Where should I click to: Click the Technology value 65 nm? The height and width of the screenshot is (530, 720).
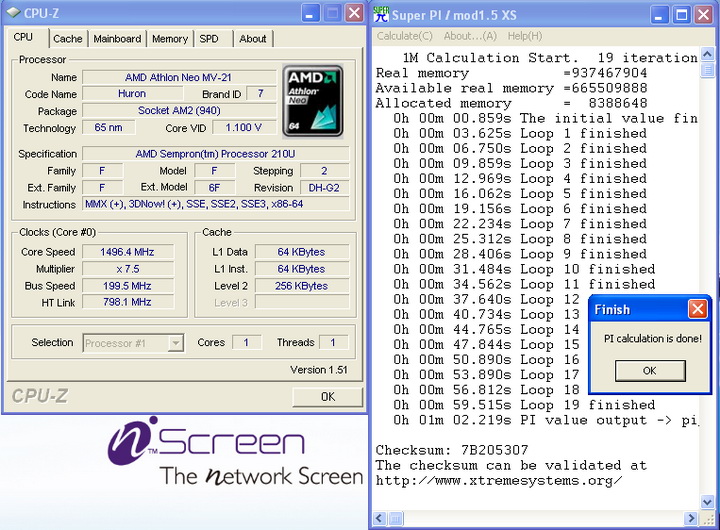[108, 128]
